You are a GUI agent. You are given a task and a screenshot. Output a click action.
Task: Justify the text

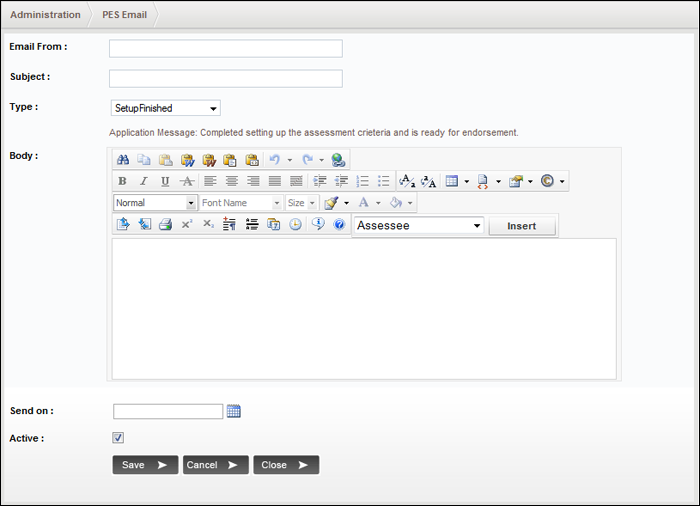[x=275, y=181]
